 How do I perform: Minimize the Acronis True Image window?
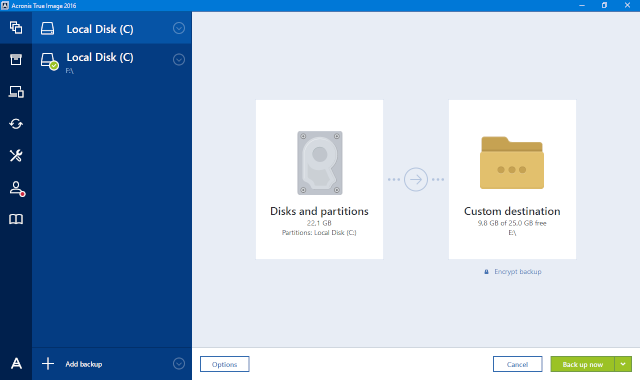click(x=582, y=5)
